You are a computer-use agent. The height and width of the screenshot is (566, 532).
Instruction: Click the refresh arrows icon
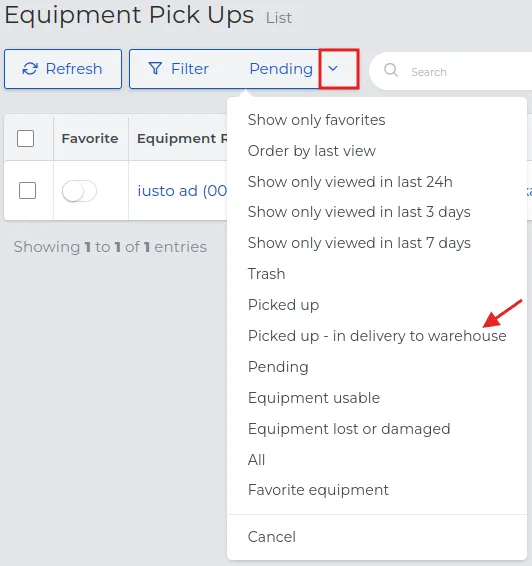[30, 69]
